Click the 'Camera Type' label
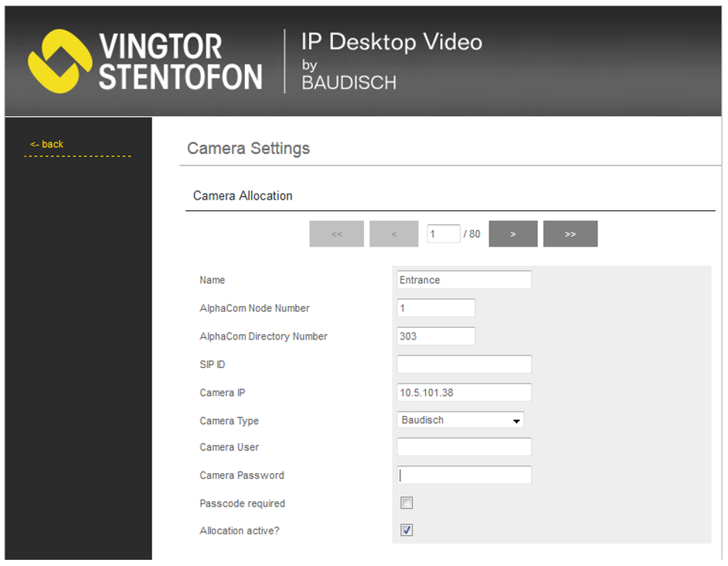 (x=229, y=421)
